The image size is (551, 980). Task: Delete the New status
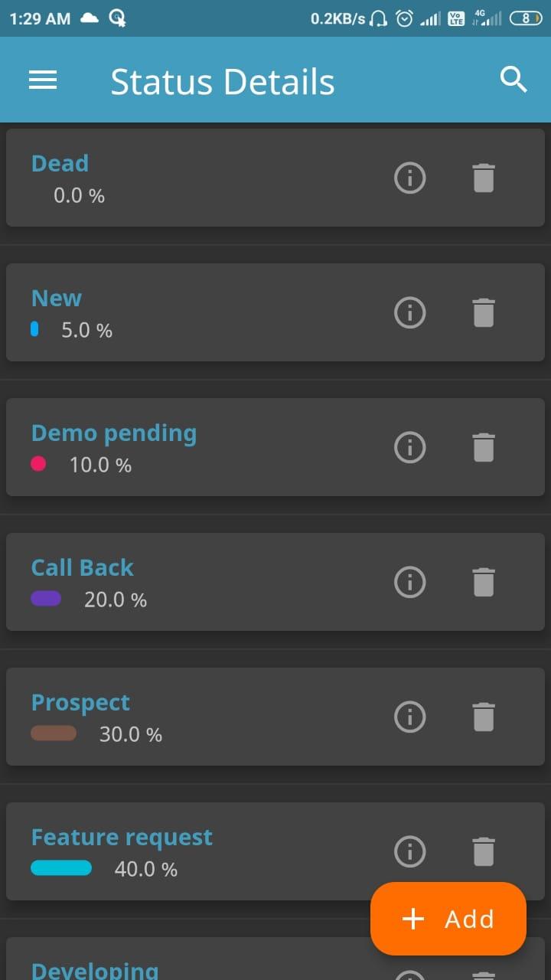483,312
